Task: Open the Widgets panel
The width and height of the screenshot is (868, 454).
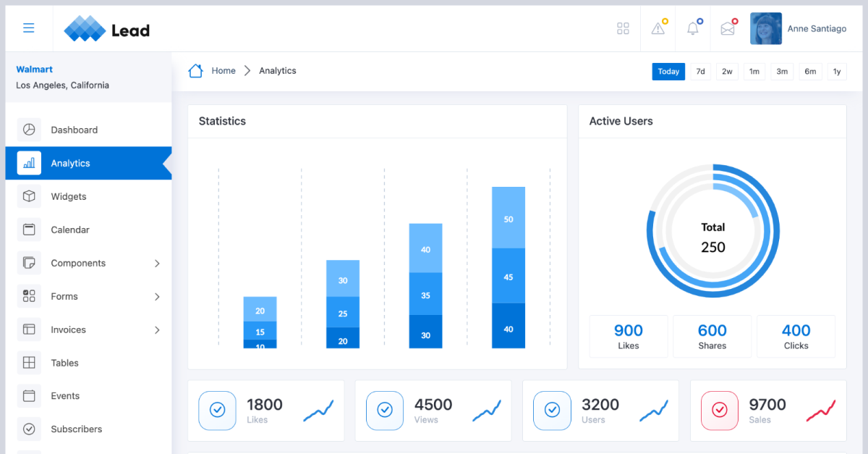Action: pos(69,196)
